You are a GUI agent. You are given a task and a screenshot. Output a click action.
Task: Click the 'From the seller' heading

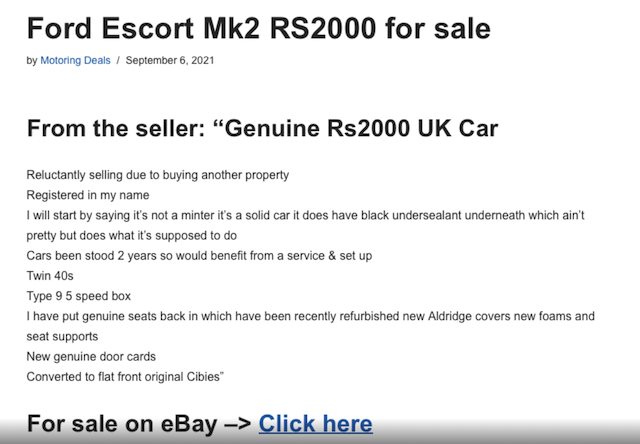tap(118, 129)
